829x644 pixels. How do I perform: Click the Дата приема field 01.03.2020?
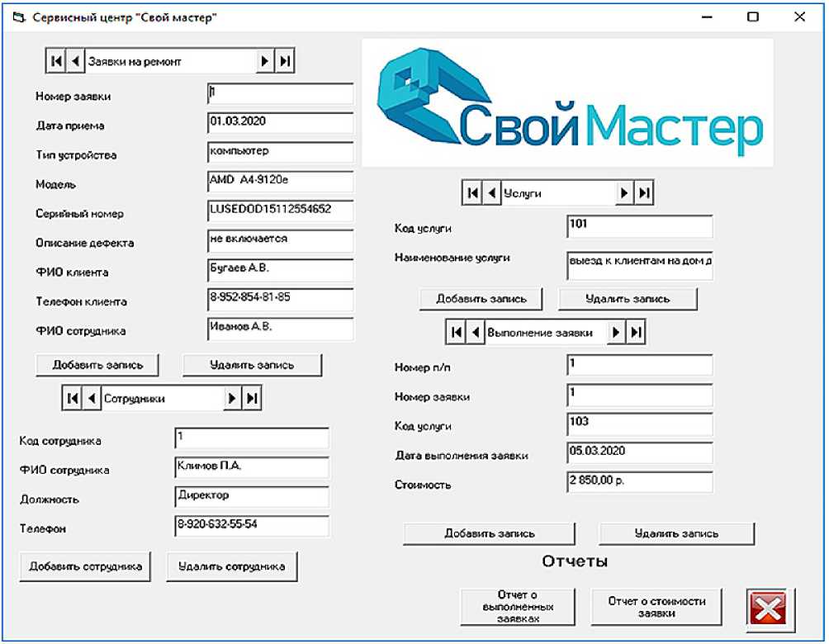pos(280,123)
